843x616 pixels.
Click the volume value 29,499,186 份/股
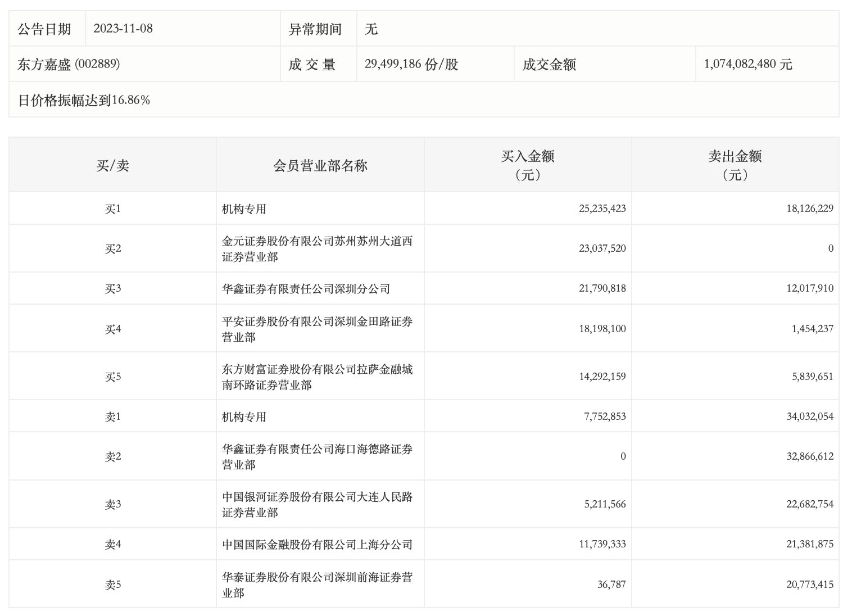click(x=411, y=64)
